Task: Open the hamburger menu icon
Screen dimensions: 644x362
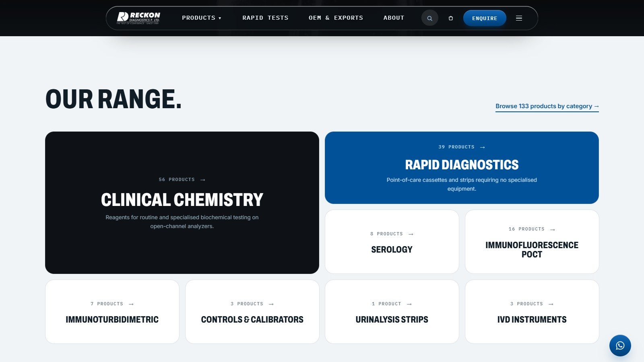Action: pos(519,18)
